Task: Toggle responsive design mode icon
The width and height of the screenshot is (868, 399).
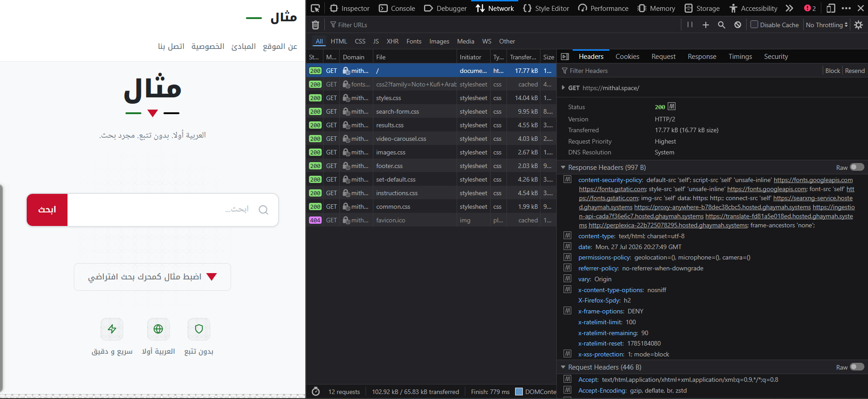Action: [x=831, y=8]
